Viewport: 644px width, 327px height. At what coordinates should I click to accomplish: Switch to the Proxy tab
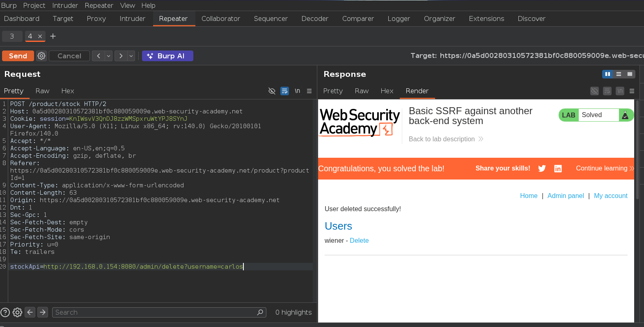click(96, 18)
